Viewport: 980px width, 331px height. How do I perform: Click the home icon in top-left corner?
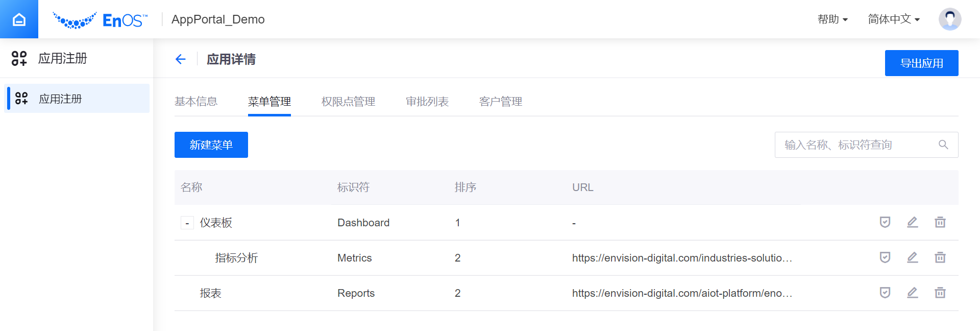tap(19, 19)
